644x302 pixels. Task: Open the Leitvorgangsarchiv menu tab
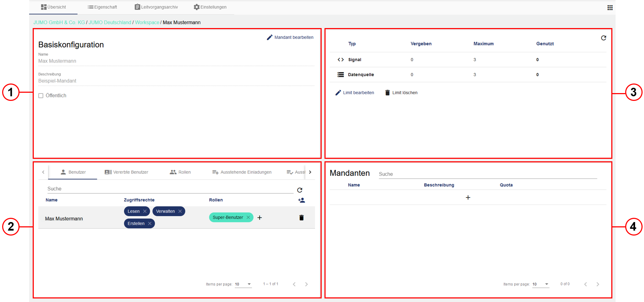(x=156, y=7)
